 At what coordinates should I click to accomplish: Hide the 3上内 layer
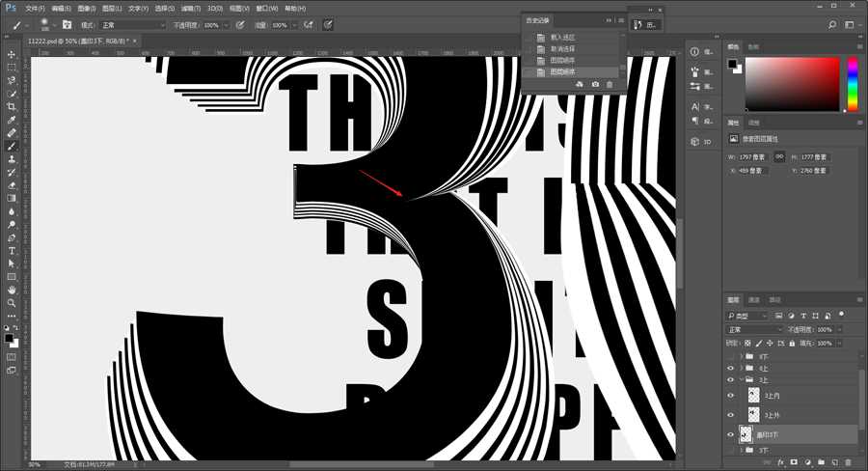(730, 395)
